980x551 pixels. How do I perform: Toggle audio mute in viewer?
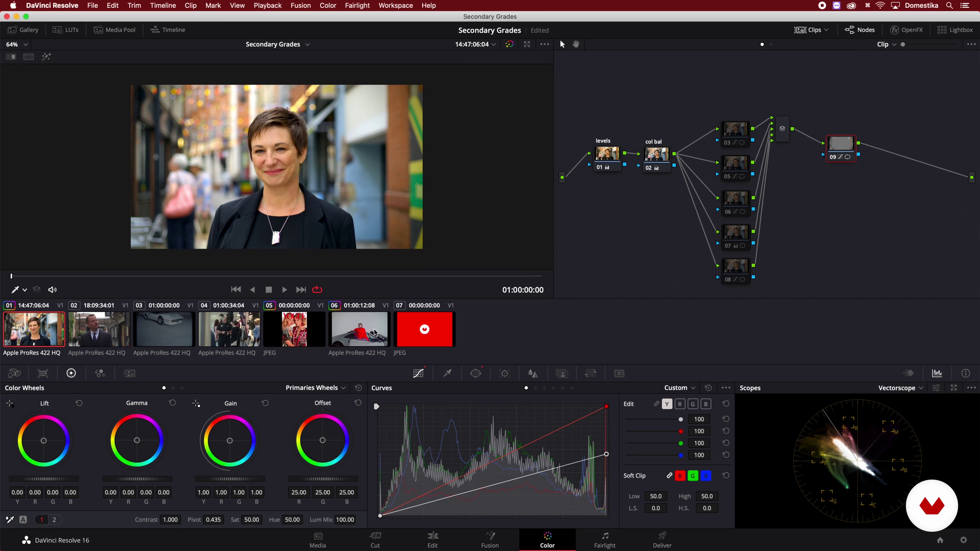tap(53, 290)
